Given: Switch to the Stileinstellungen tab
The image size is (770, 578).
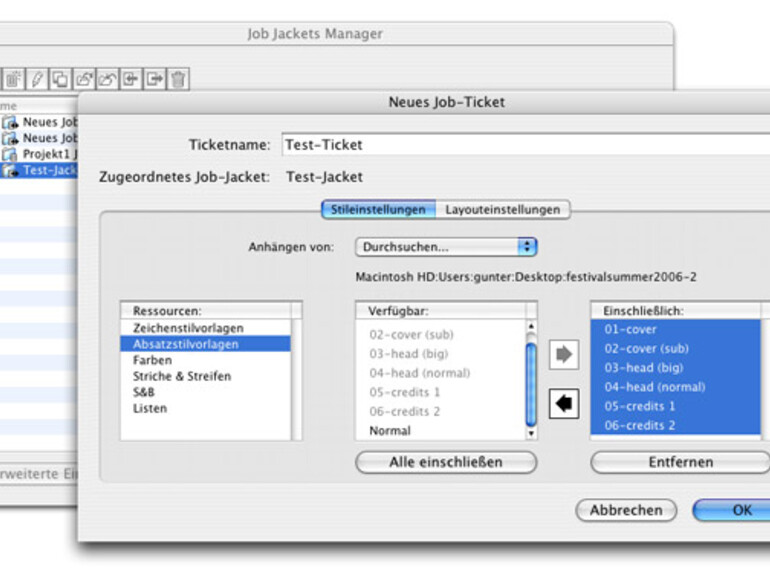Looking at the screenshot, I should click(378, 210).
